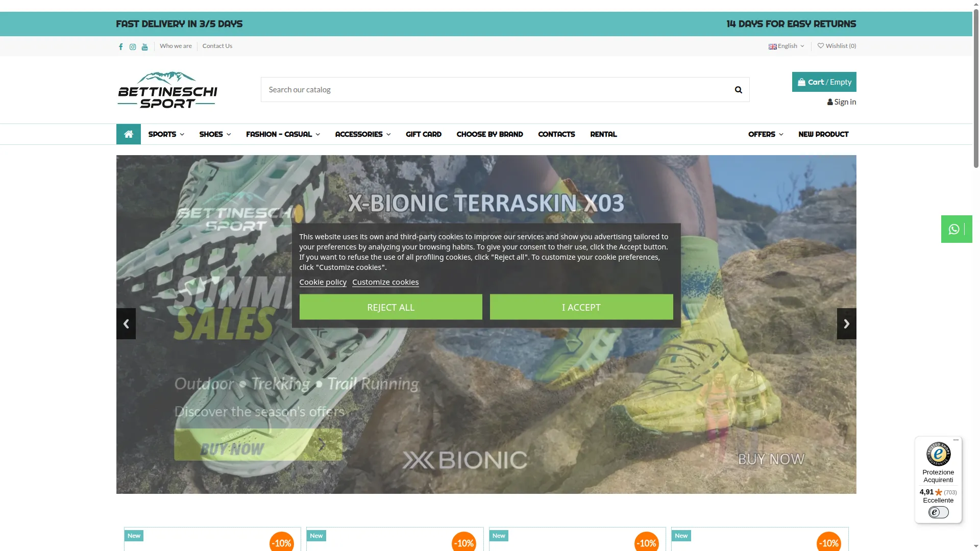Image resolution: width=980 pixels, height=551 pixels.
Task: Open the Facebook social icon
Action: [x=121, y=47]
